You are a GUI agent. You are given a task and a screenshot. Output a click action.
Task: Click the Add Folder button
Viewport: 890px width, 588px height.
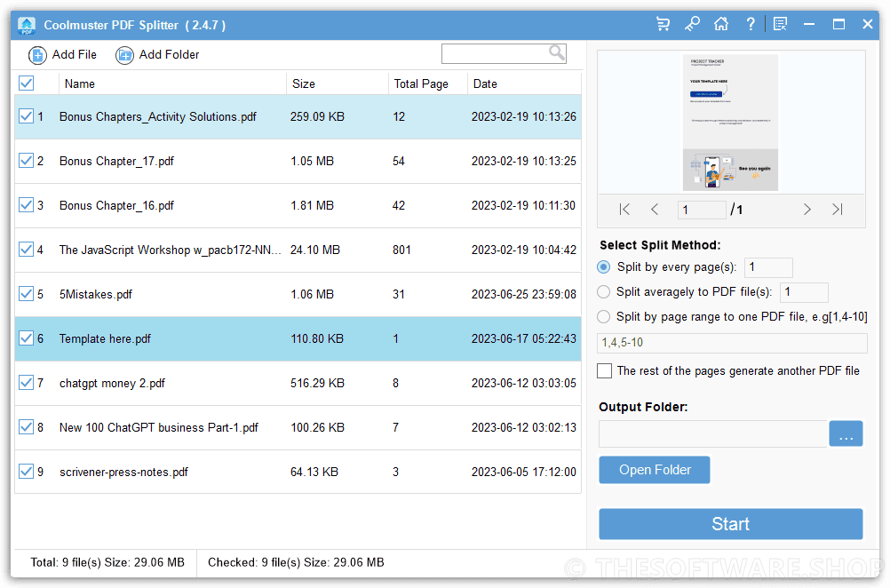tap(157, 55)
